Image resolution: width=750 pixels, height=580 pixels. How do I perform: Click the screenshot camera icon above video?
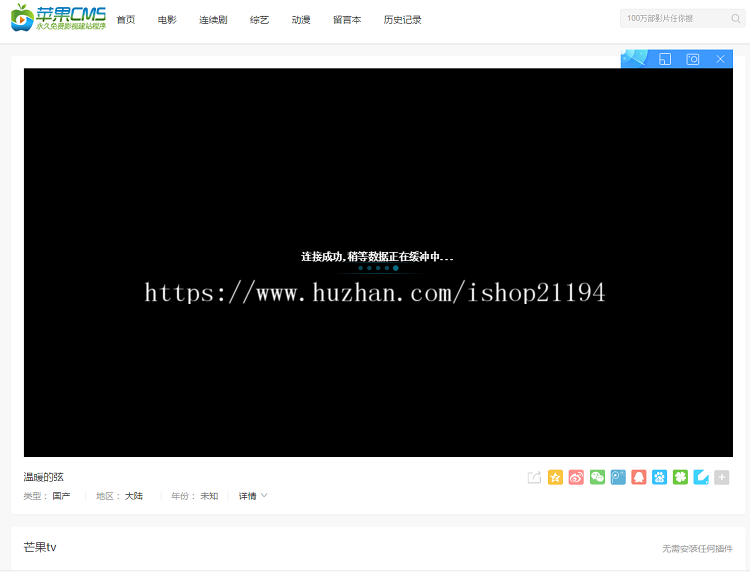pos(693,59)
